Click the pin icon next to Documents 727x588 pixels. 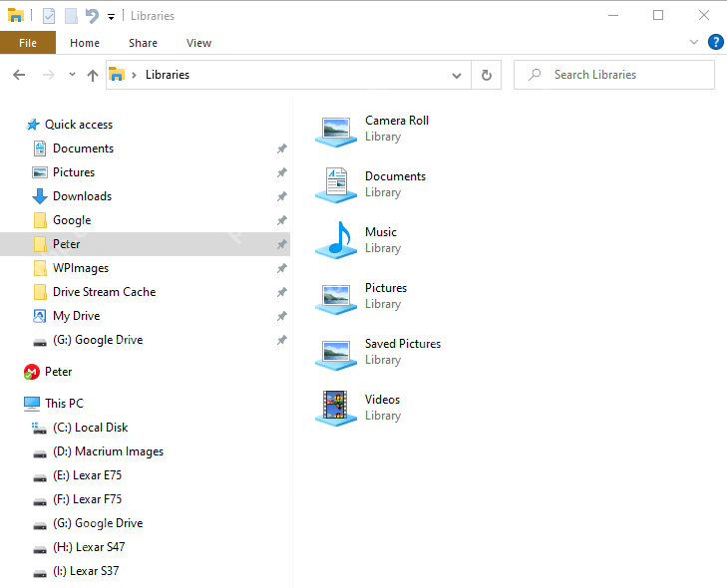(x=282, y=148)
